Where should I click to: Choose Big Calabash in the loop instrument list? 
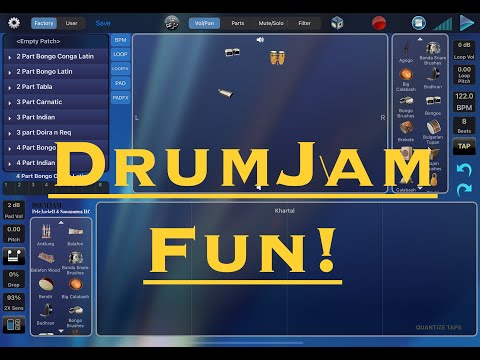click(406, 79)
